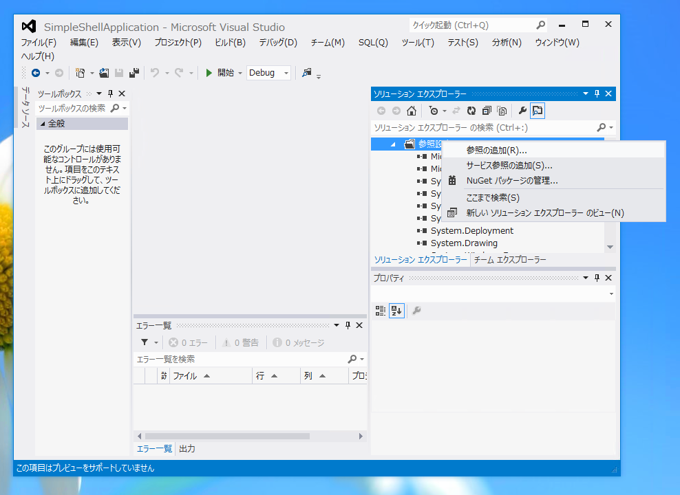The height and width of the screenshot is (495, 680).
Task: Click the Save All toolbar icon
Action: click(134, 73)
